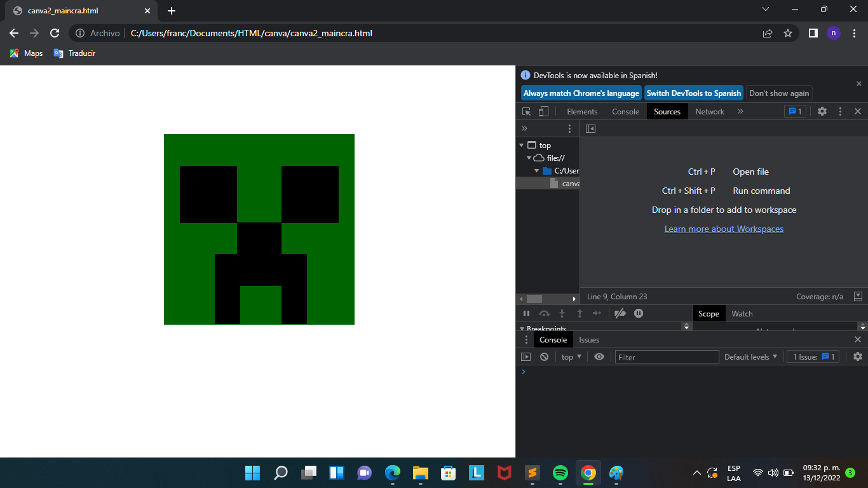Open the drawer three-dot menu
The image size is (868, 488).
point(526,340)
